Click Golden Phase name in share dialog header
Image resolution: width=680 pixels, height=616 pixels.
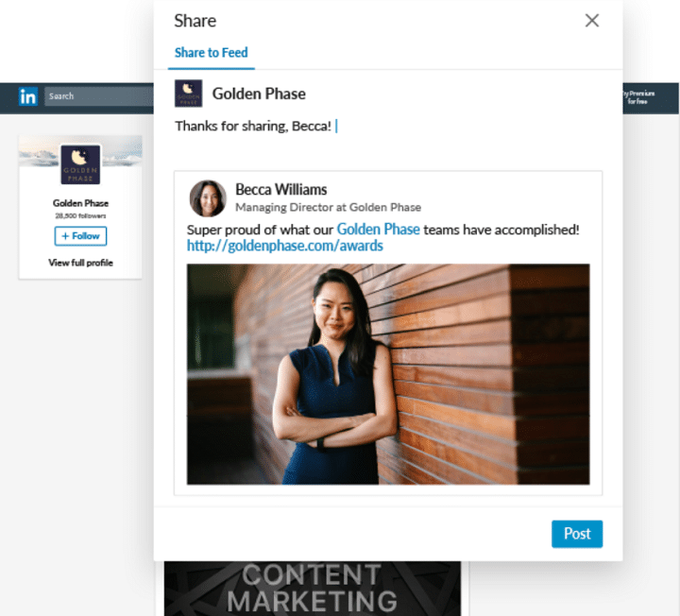[259, 94]
